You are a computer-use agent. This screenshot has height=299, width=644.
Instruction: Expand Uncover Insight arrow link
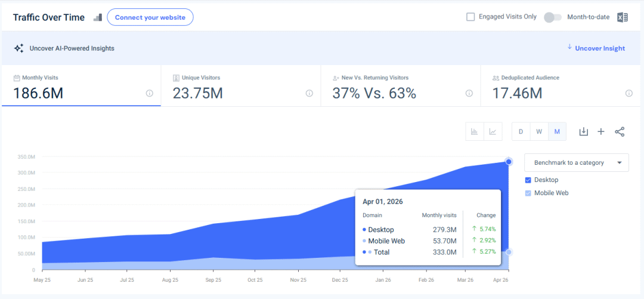(596, 48)
